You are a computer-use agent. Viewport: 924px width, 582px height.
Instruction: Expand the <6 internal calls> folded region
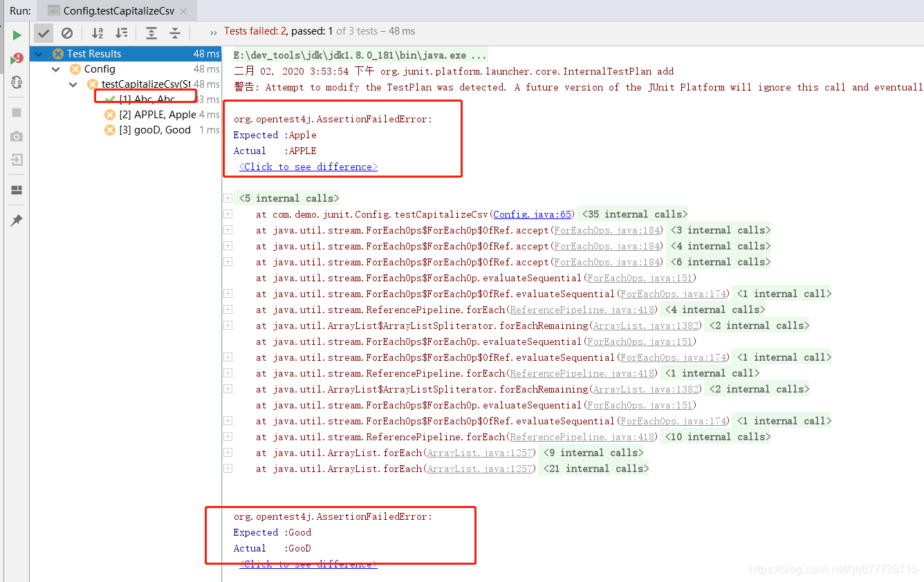(719, 262)
